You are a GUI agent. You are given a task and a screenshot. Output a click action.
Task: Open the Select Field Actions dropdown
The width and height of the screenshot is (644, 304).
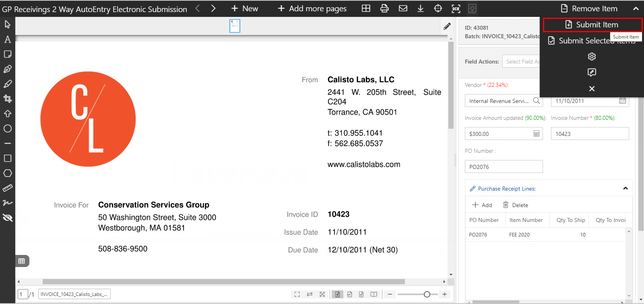[522, 62]
